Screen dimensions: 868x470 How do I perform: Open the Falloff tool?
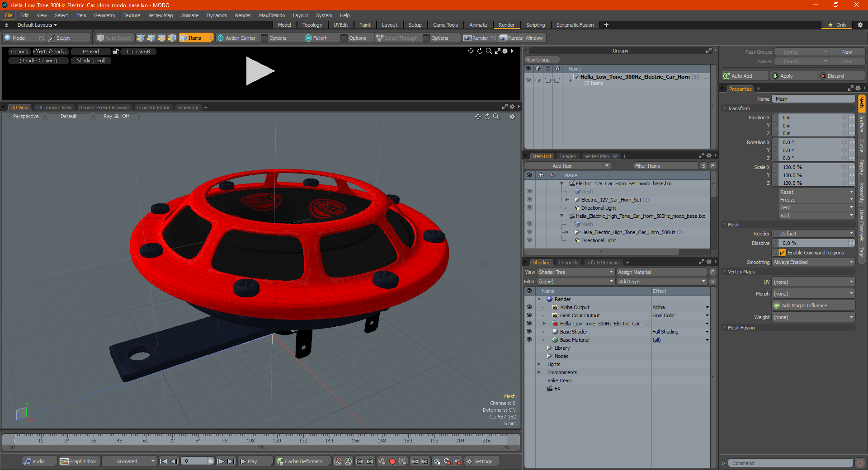tap(316, 38)
